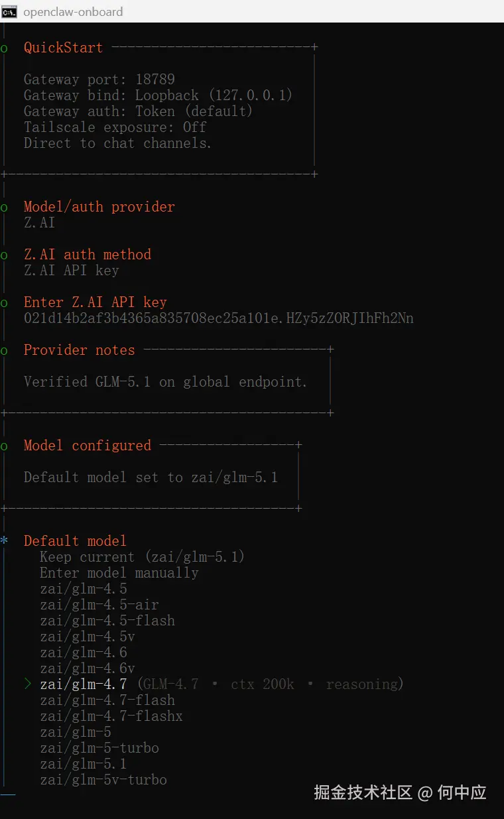Choose Enter model manually option
This screenshot has height=819, width=504.
119,573
